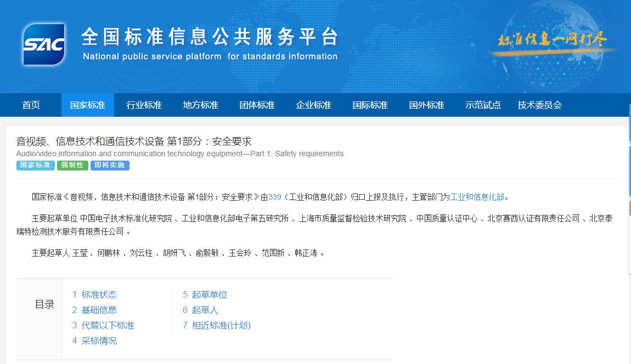Viewport: 631px width, 364px height.
Task: Open the 339 committee link
Action: pos(274,197)
